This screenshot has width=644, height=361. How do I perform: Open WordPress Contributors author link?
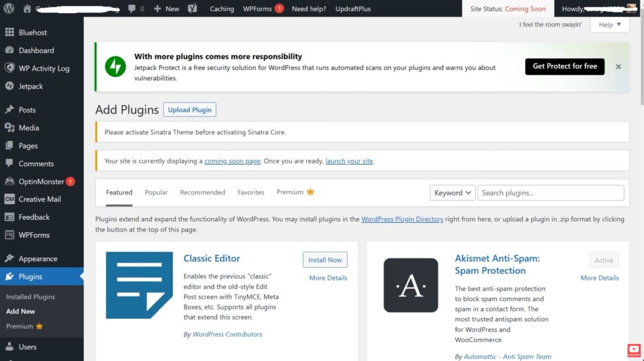coord(227,335)
